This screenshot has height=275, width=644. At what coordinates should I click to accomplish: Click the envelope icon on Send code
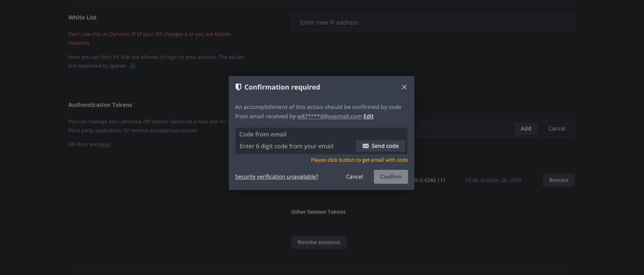click(365, 146)
